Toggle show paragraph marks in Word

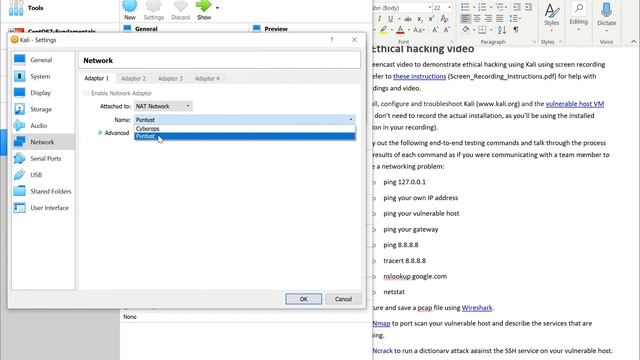coord(516,29)
